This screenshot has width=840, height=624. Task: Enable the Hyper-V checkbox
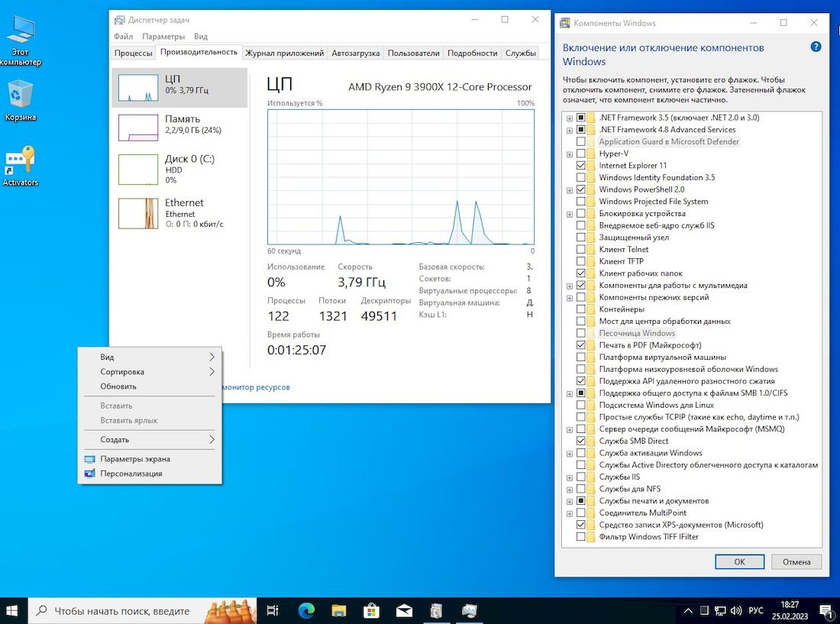tap(580, 154)
